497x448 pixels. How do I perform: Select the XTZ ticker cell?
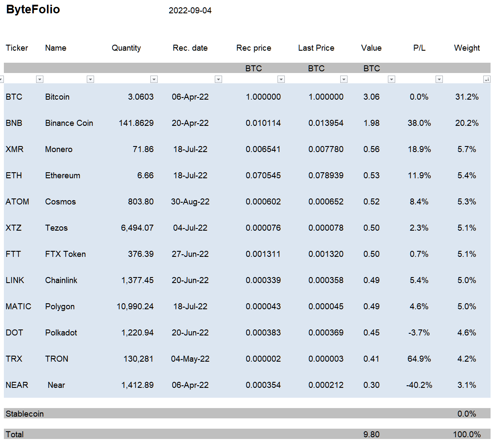tap(14, 228)
